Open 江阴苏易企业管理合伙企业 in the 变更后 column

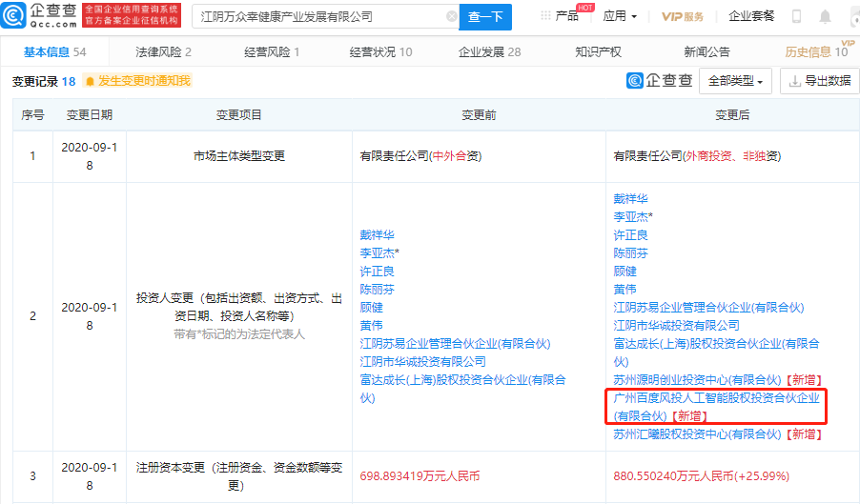click(x=708, y=308)
